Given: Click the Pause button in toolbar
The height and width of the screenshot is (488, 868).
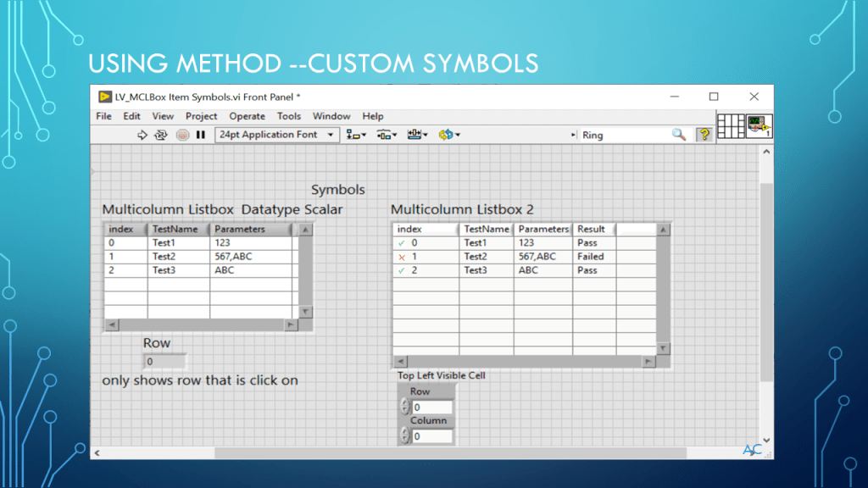Looking at the screenshot, I should pos(201,135).
